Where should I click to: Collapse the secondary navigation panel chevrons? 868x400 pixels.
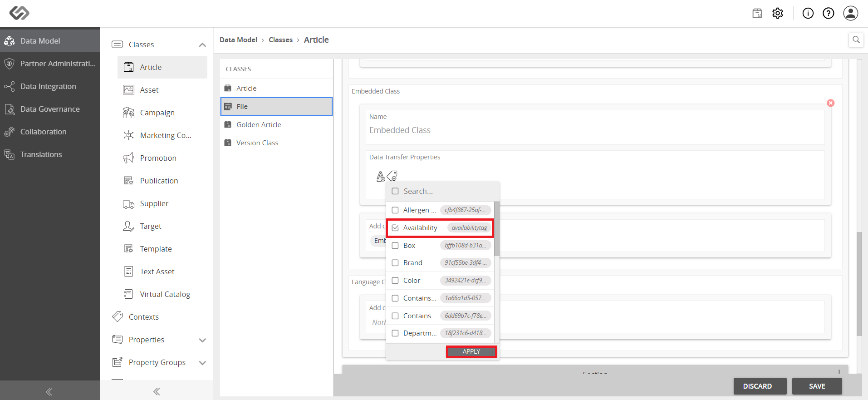click(157, 391)
